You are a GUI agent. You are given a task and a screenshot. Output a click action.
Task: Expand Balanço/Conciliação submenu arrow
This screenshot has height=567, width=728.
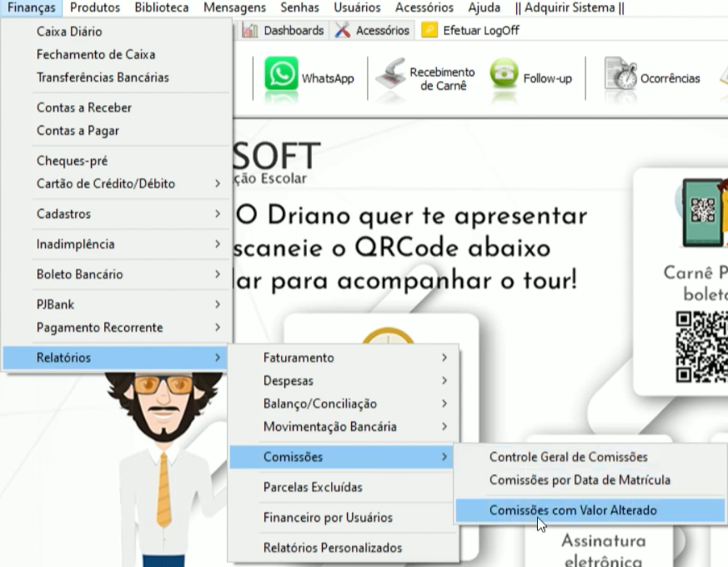444,404
